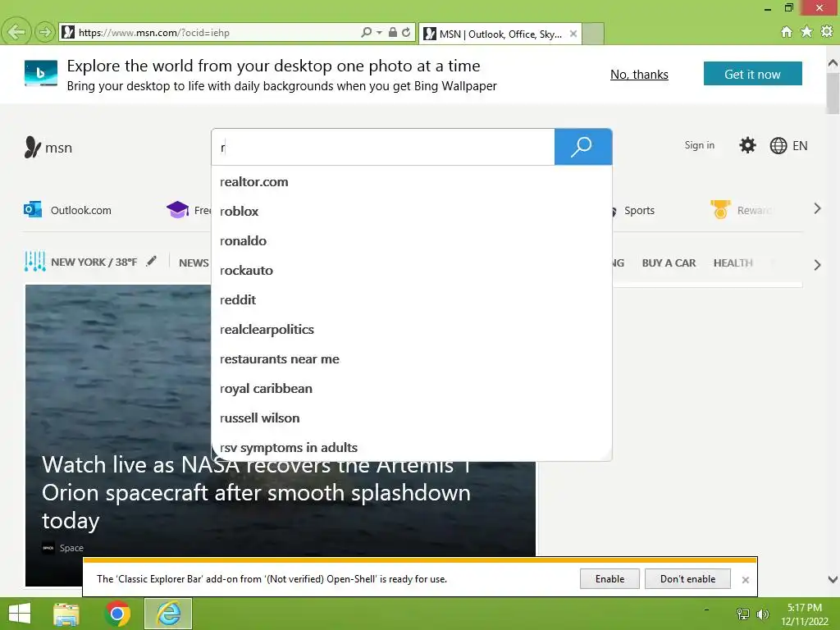Open File Explorer from the taskbar
The image size is (840, 630).
pyautogui.click(x=66, y=614)
